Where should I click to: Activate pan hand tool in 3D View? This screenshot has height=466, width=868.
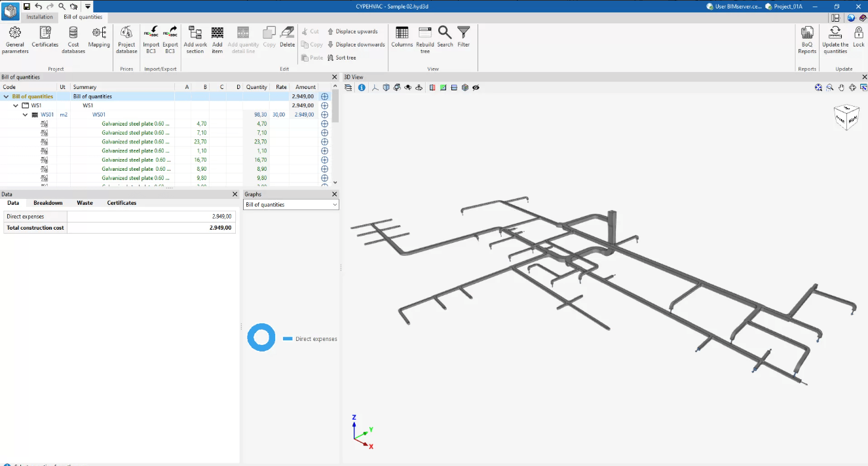coord(841,87)
